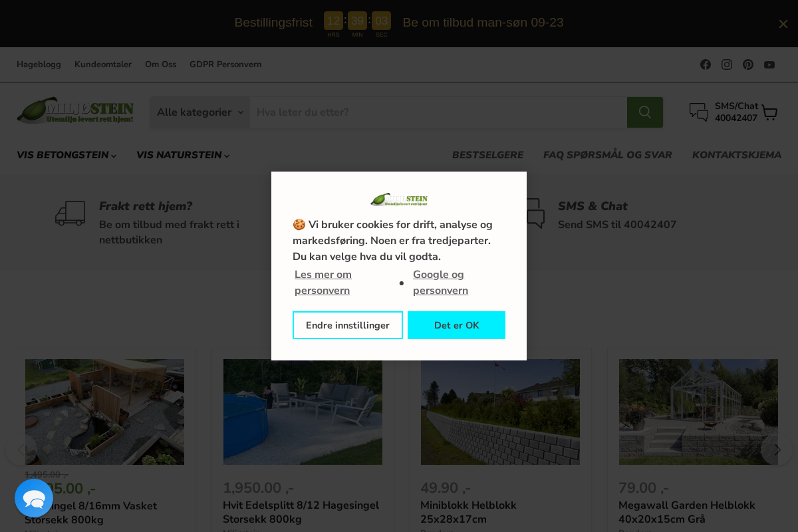
Task: Open the YouTube social icon
Action: pos(769,65)
